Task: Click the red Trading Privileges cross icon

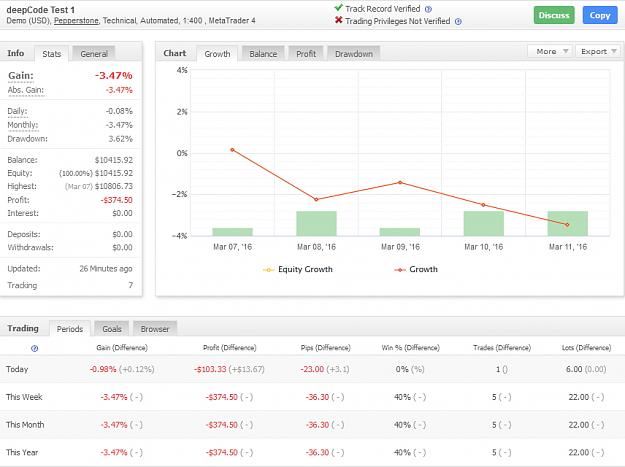Action: click(338, 20)
